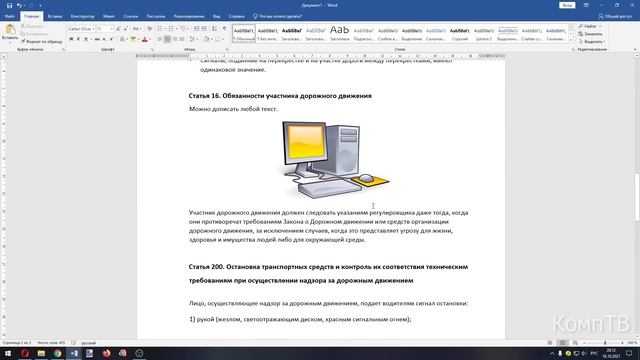Apply Bold (Ж) formatting
640x360 pixels.
[71, 39]
